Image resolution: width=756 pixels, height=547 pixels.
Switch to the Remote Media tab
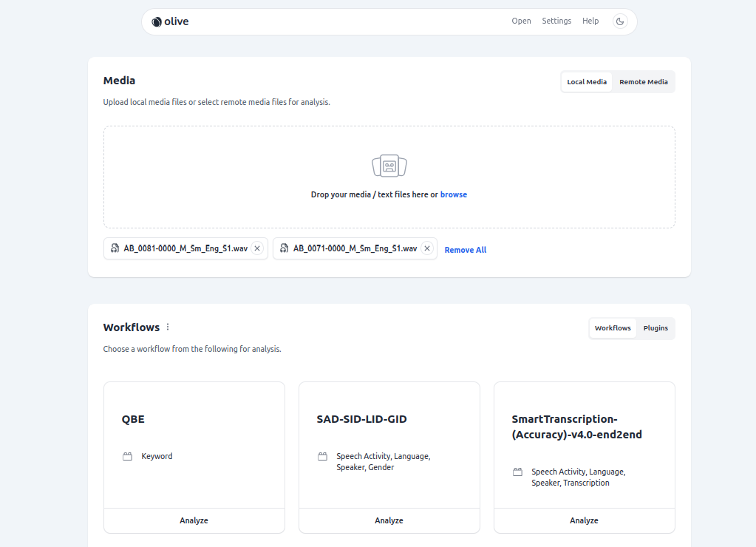[643, 82]
